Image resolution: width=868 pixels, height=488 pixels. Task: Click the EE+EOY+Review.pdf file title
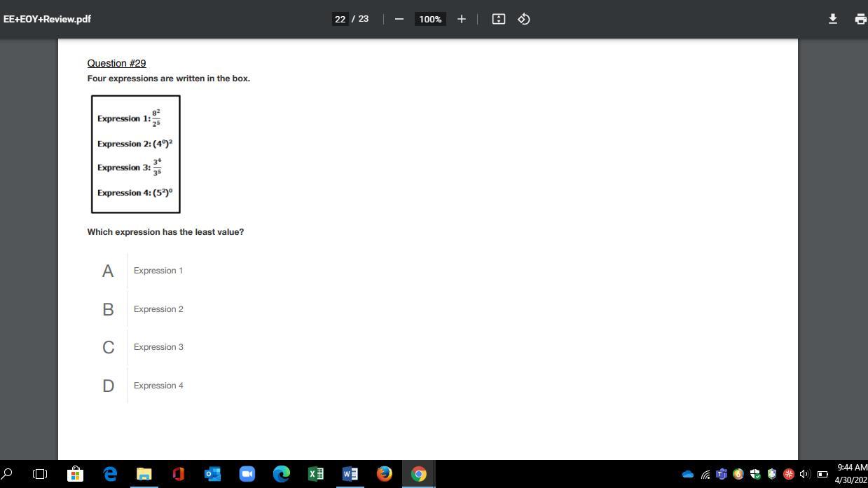point(47,19)
